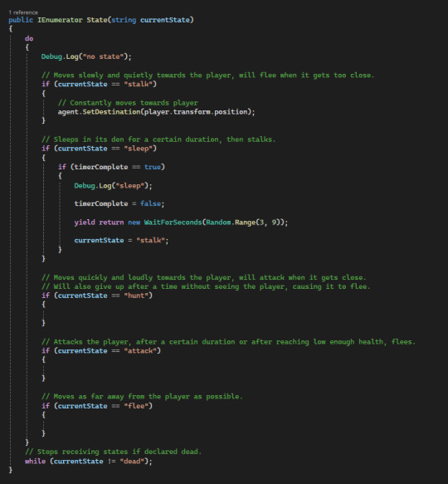Image resolution: width=448 pixels, height=484 pixels.
Task: Click the if (timerComplete == true) line
Action: pos(111,167)
